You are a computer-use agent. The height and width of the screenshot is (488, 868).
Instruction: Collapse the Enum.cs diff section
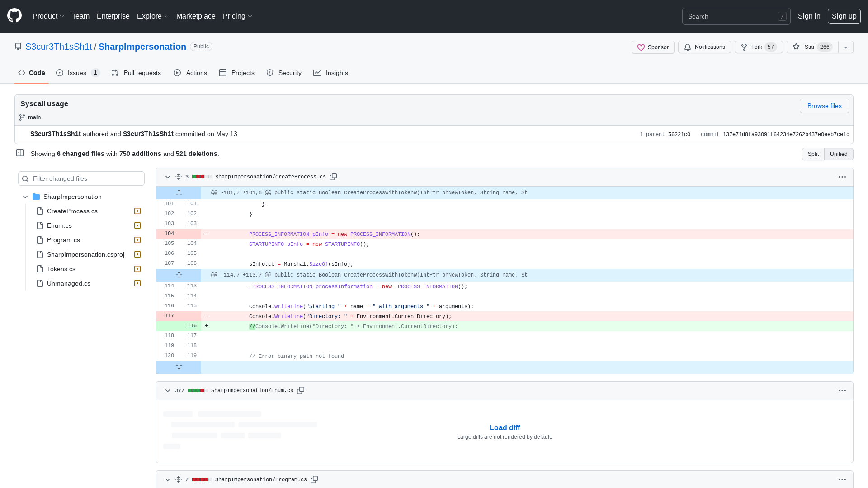(x=168, y=391)
